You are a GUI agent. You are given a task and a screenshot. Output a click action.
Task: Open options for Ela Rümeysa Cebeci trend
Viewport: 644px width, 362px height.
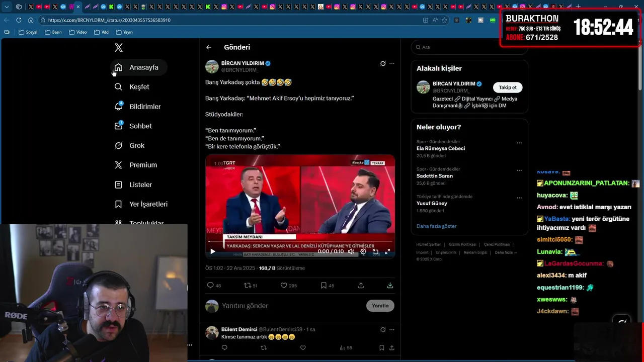click(x=519, y=143)
